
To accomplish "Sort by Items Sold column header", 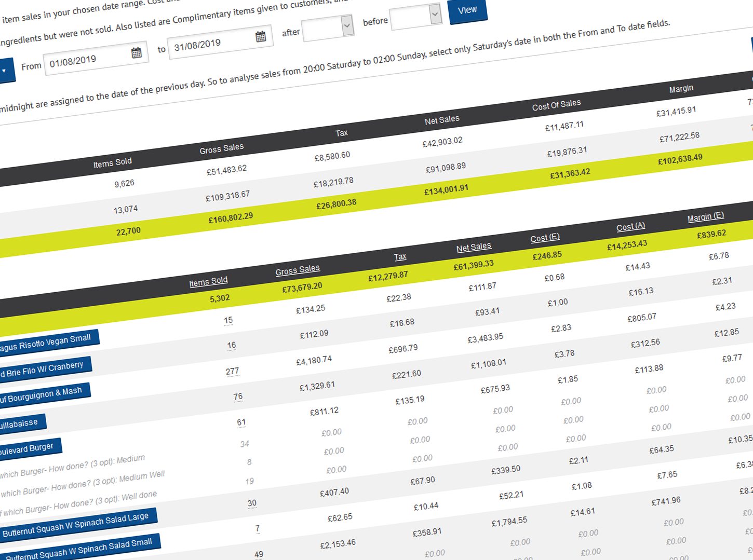I will [x=208, y=281].
